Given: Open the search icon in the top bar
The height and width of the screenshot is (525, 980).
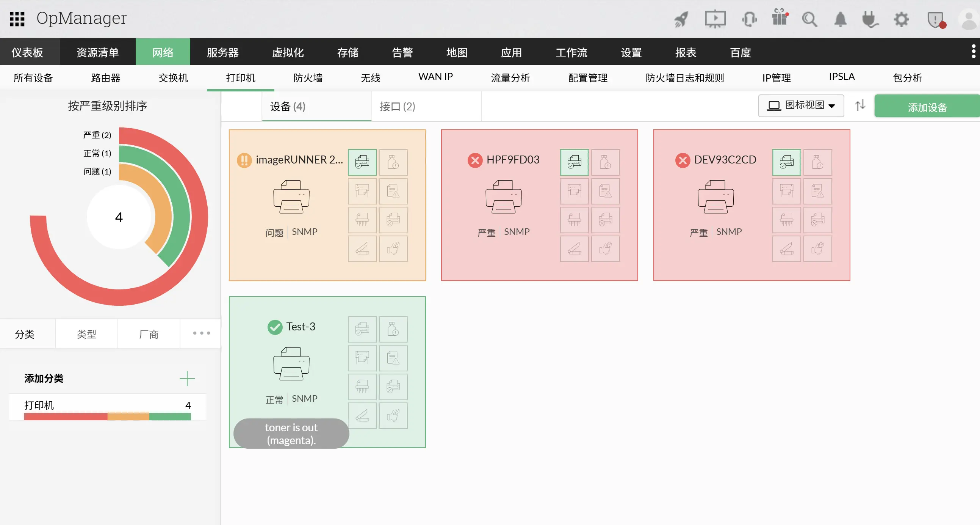Looking at the screenshot, I should pos(809,19).
